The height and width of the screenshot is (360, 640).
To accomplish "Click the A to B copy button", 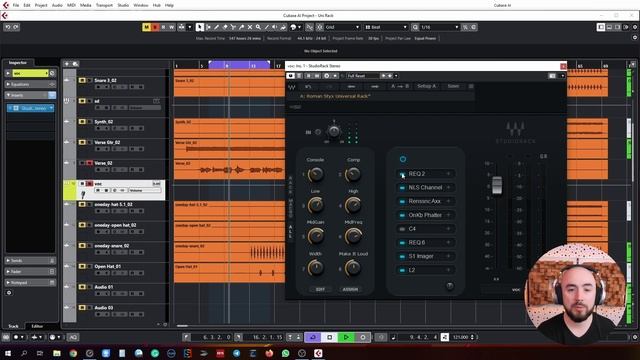I will 400,86.
